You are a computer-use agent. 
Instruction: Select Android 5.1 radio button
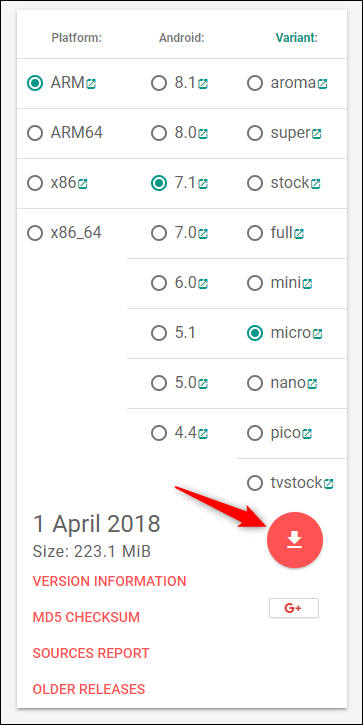[159, 333]
